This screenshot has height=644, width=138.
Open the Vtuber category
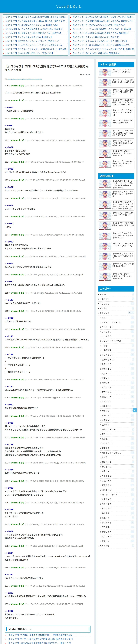tap(116, 295)
